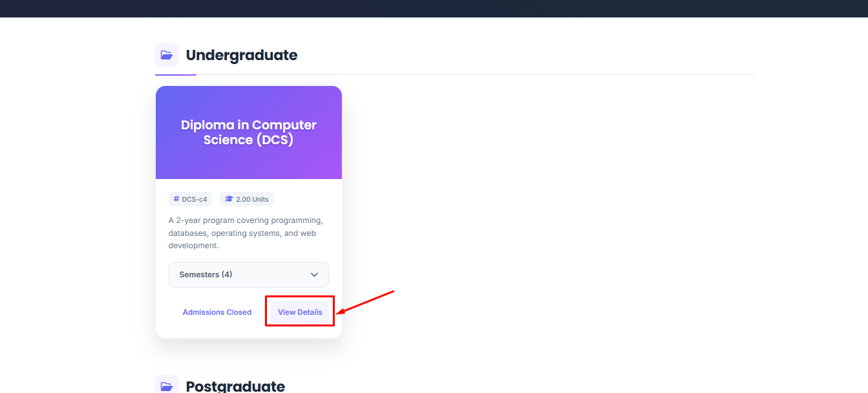
Task: Click the Admissions Closed label
Action: (217, 312)
